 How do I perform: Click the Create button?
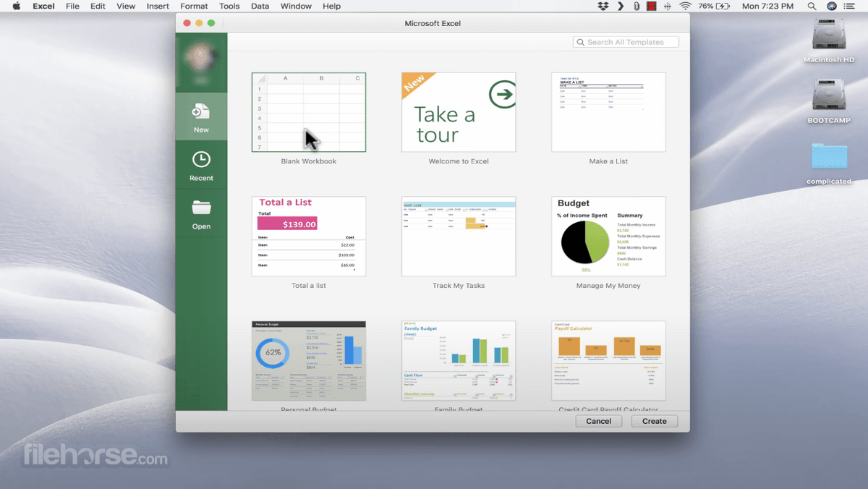[655, 421]
